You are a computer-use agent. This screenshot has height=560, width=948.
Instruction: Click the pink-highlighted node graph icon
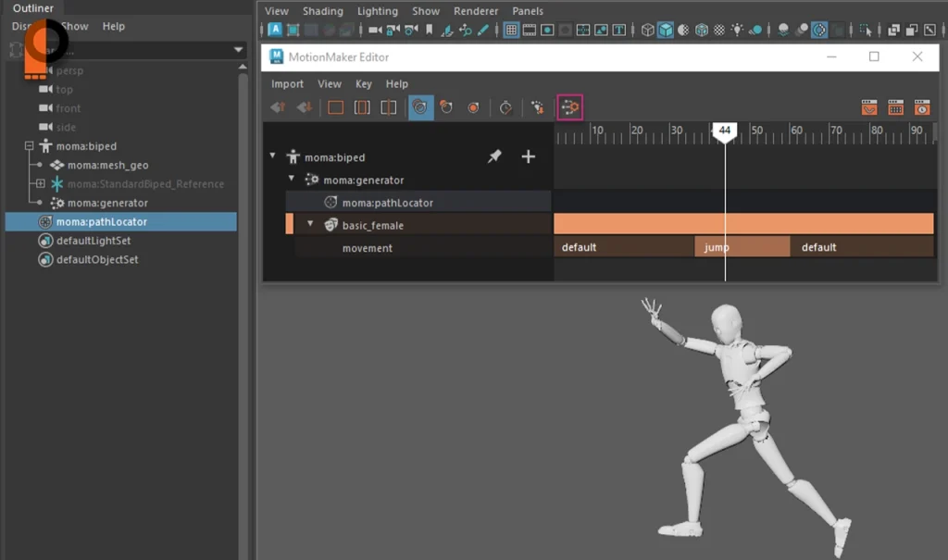click(569, 107)
